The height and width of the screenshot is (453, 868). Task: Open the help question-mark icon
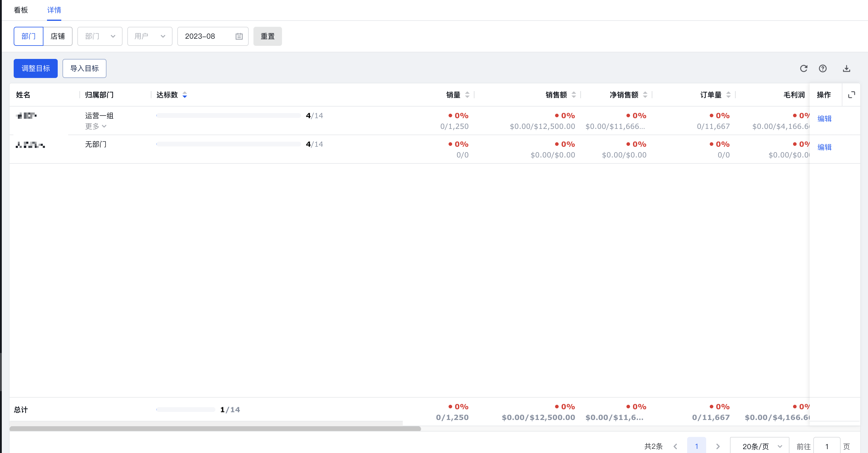tap(822, 68)
